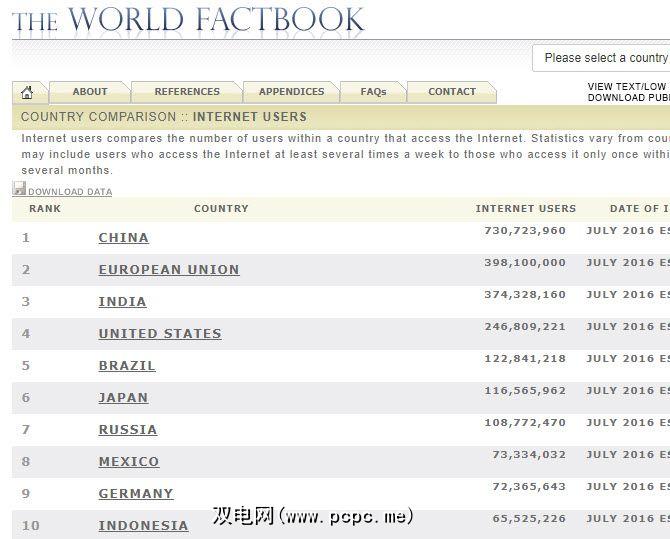Click the download data disk icon

[19, 189]
